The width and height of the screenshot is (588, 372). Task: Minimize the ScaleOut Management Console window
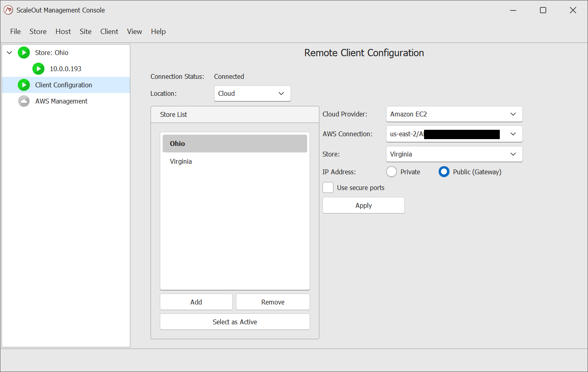pyautogui.click(x=513, y=10)
